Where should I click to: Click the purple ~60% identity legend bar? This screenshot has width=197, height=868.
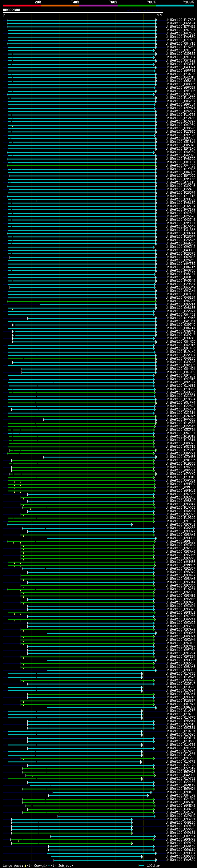98,6
